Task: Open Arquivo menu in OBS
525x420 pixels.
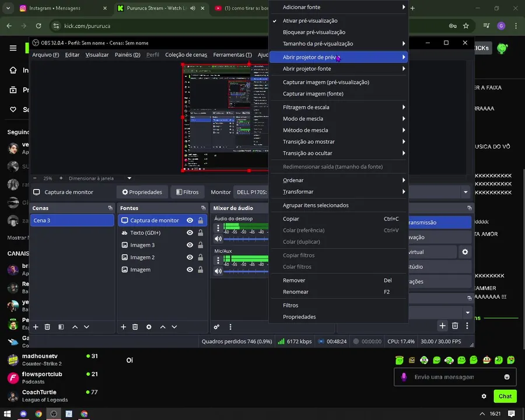Action: click(x=45, y=55)
